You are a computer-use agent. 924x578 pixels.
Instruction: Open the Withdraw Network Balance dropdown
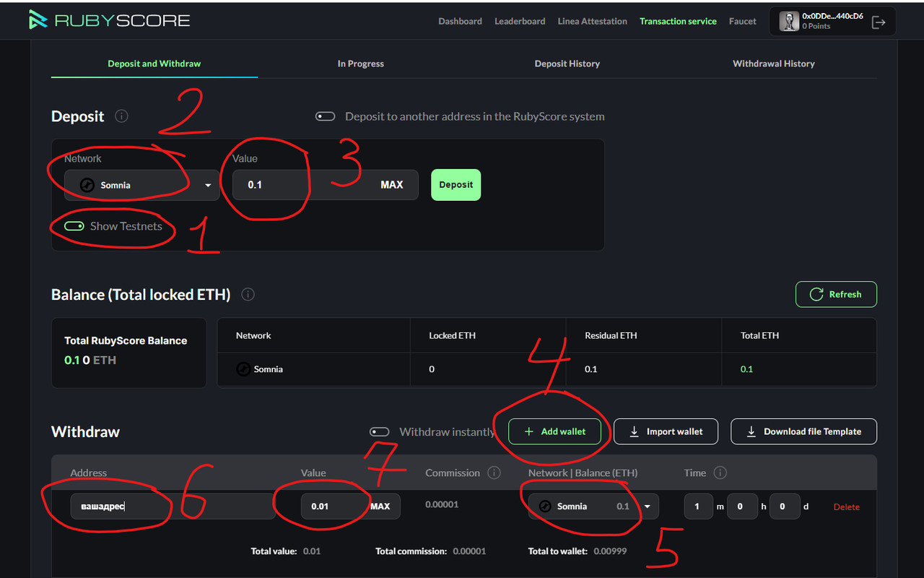coord(593,506)
